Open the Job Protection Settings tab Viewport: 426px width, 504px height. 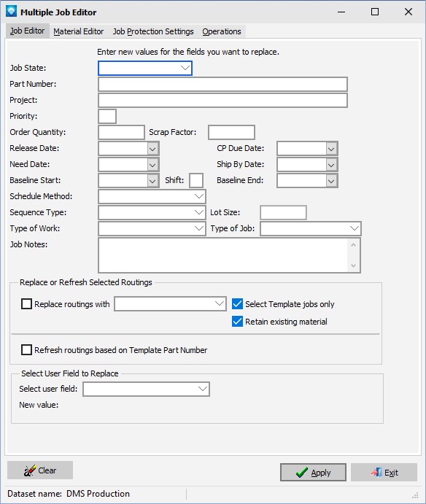pos(153,31)
